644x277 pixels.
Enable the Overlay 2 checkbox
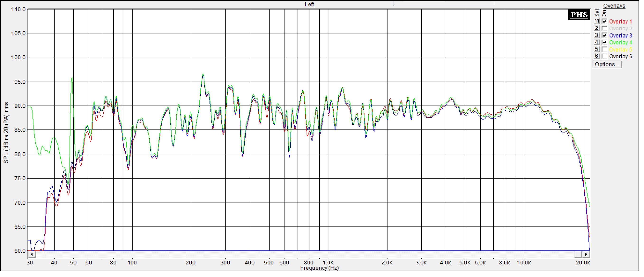coord(605,28)
